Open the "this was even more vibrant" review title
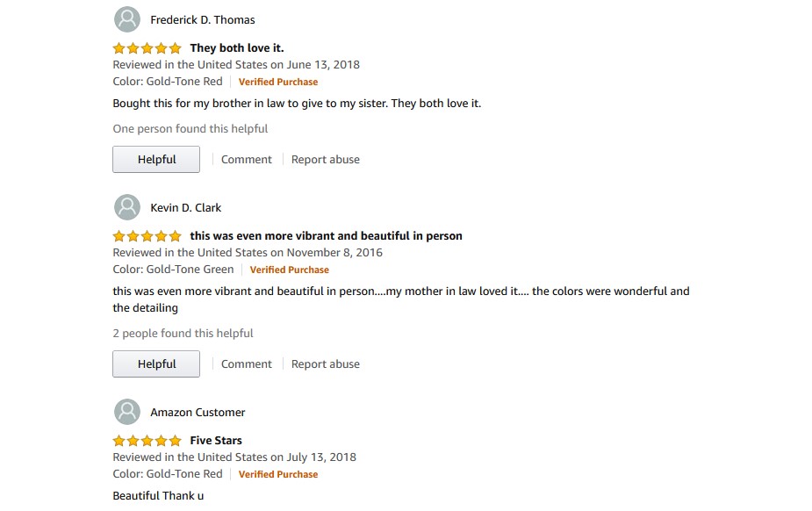812x511 pixels. [326, 236]
